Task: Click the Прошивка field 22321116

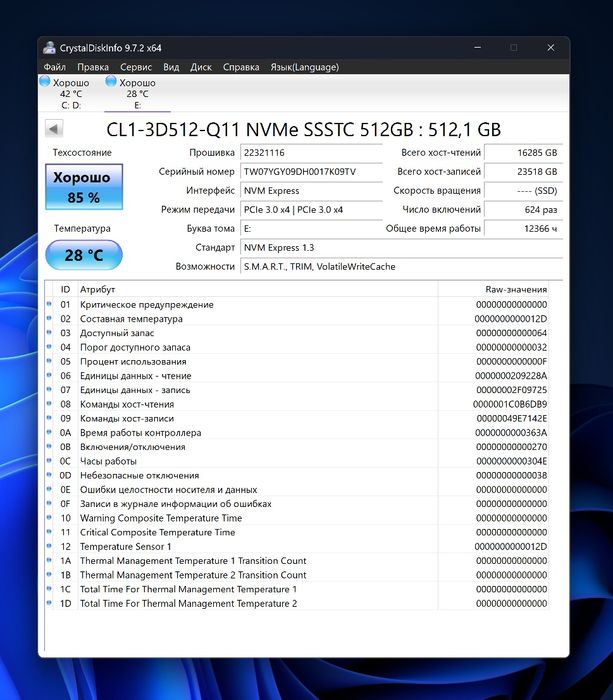Action: 311,153
